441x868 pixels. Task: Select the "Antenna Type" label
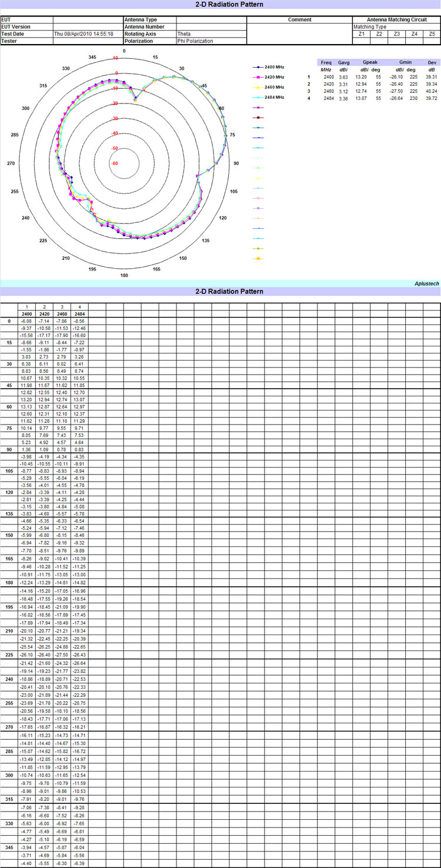141,19
